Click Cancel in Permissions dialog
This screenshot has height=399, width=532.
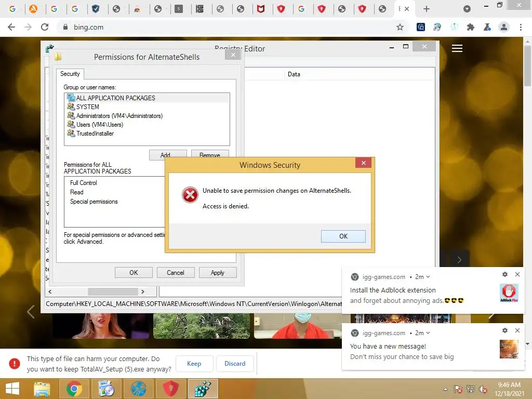coord(176,272)
